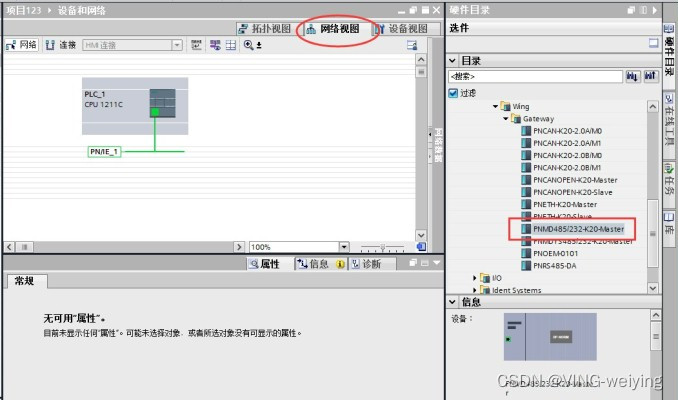Switch to 网络视图 network view tab
The height and width of the screenshot is (400, 678).
[x=333, y=29]
